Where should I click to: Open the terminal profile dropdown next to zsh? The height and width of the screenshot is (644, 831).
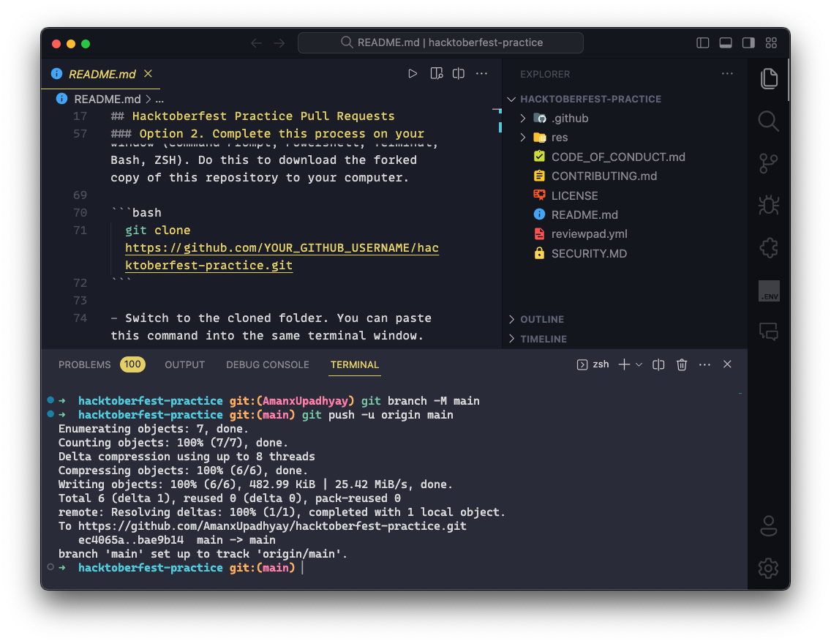[x=637, y=364]
